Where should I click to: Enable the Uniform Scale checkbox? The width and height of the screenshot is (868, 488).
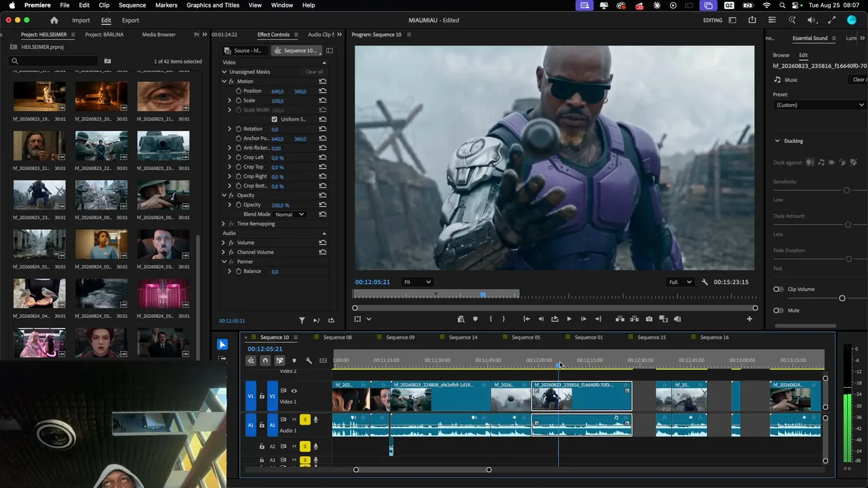(x=274, y=119)
